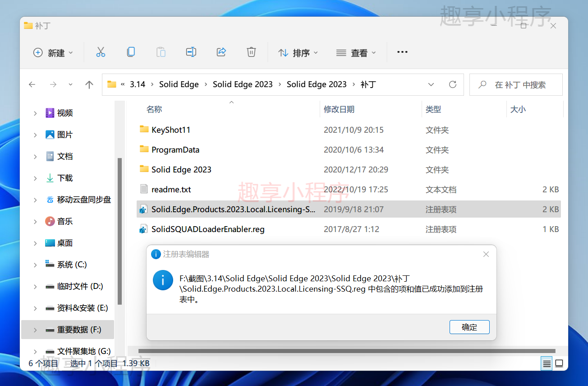This screenshot has height=386, width=588.
Task: Open 文档 in the navigation pane
Action: pos(65,156)
